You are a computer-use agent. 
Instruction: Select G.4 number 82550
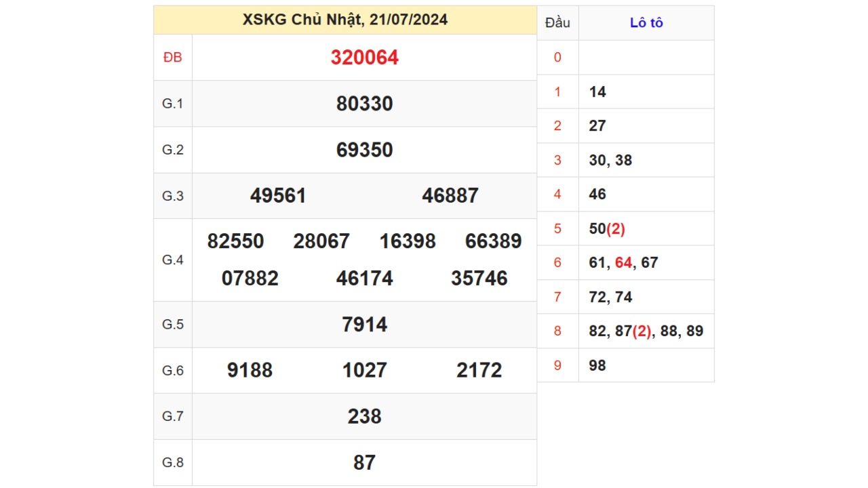[x=236, y=241]
